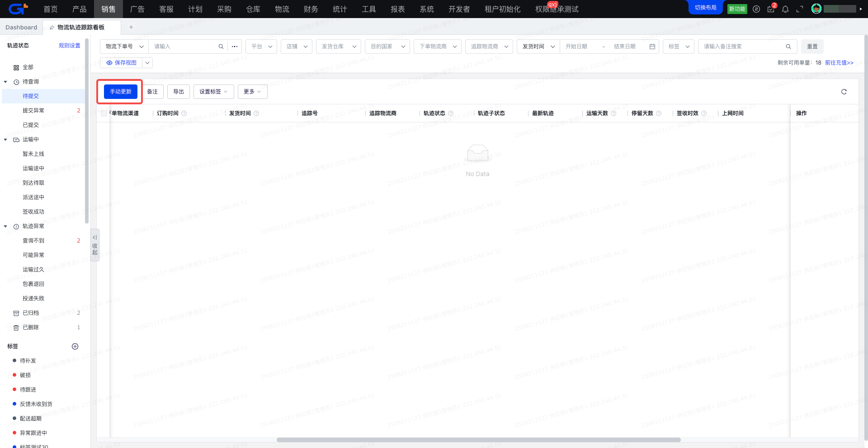
Task: Collapse the sidebar with 收起 handle
Action: coord(95,245)
